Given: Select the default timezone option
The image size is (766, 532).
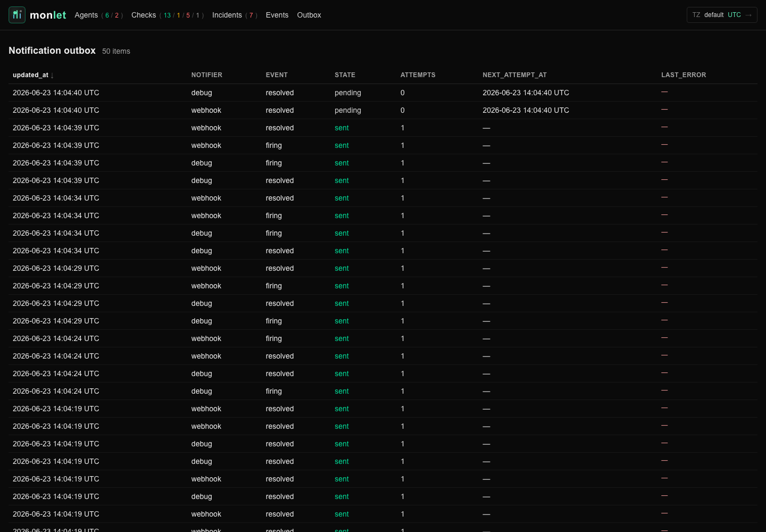Looking at the screenshot, I should pos(714,15).
